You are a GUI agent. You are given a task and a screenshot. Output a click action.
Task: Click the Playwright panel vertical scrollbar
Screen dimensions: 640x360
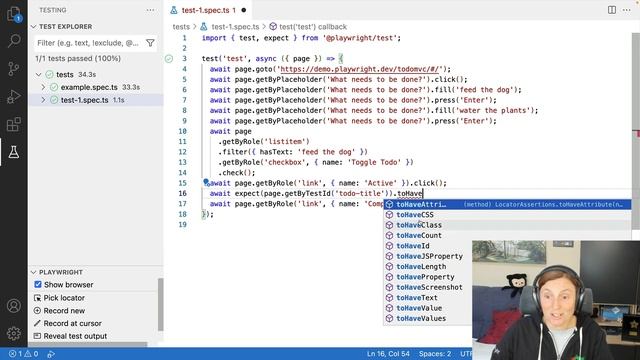pos(160,304)
